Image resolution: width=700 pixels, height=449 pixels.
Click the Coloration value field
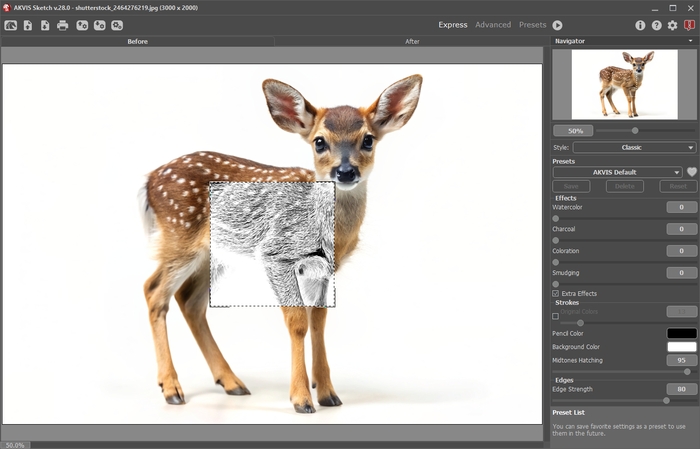[x=681, y=251]
